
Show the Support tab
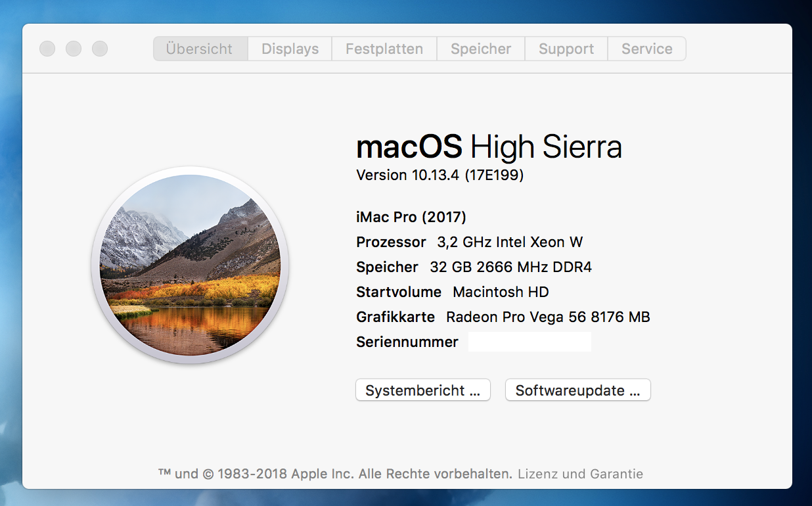click(x=566, y=49)
